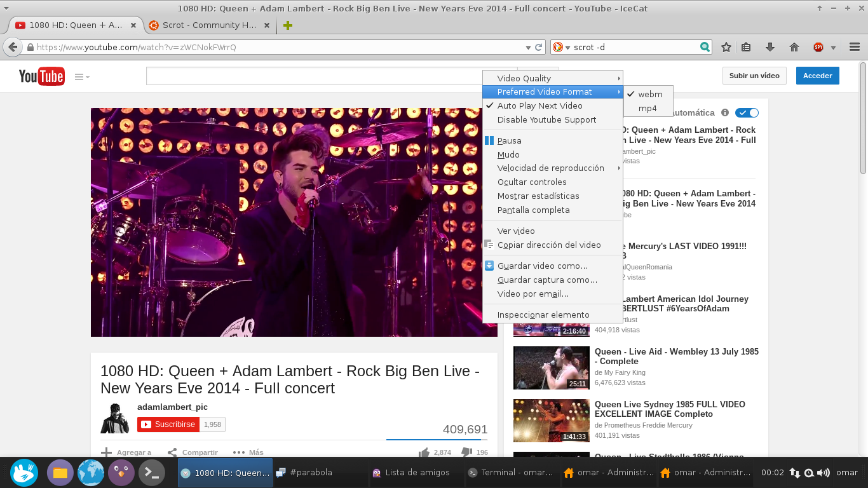Click Pausa in the context menu

pos(552,140)
